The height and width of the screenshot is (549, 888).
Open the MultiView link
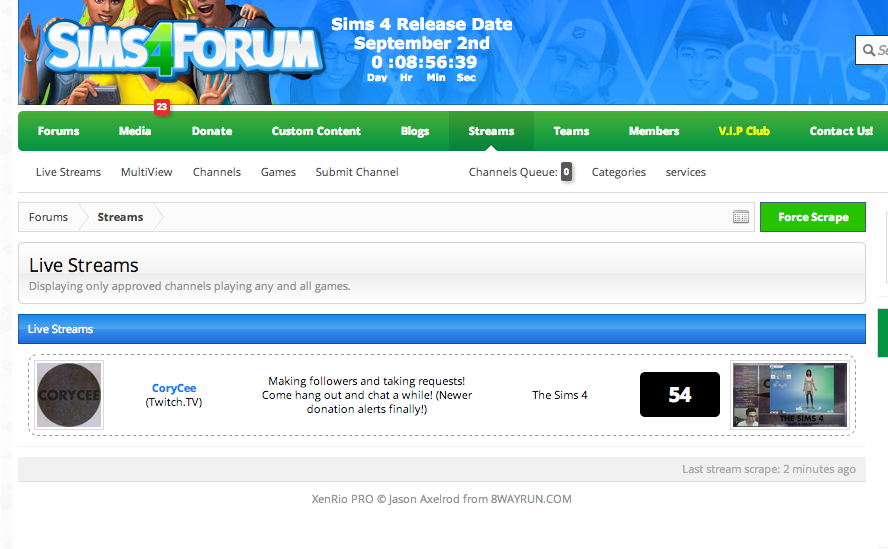[147, 172]
